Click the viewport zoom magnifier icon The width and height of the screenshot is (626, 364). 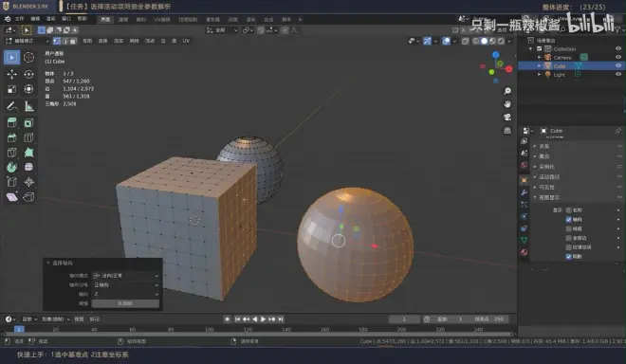tap(507, 91)
